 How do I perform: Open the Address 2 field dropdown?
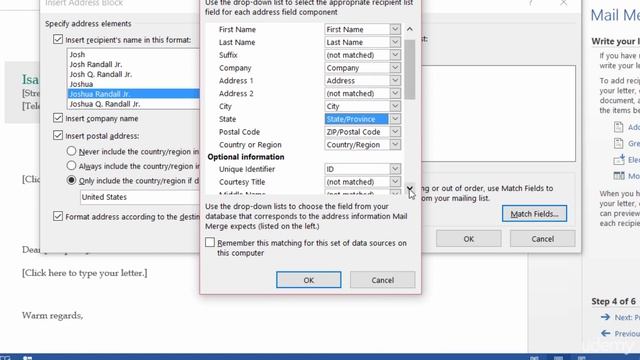click(395, 93)
